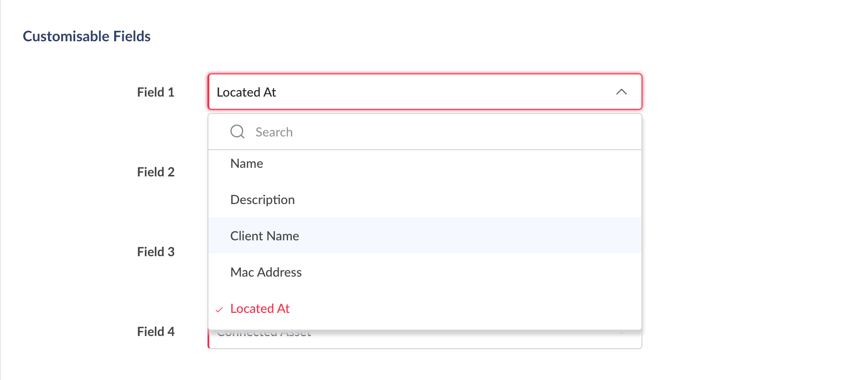Screen dimensions: 868x380
Task: Click the hidden Connected Asset text
Action: (264, 334)
